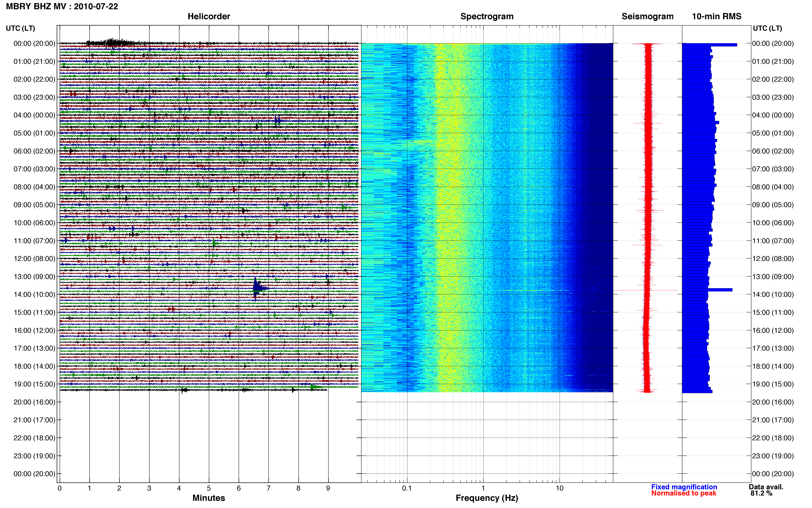Screen dimensions: 812x508
Task: Click '12:00 (08:00)' time label next to Helicorder
Action: pyautogui.click(x=34, y=259)
